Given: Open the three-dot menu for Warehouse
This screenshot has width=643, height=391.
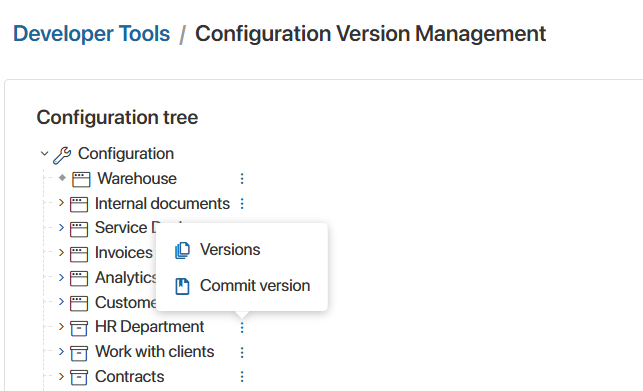Looking at the screenshot, I should point(242,179).
